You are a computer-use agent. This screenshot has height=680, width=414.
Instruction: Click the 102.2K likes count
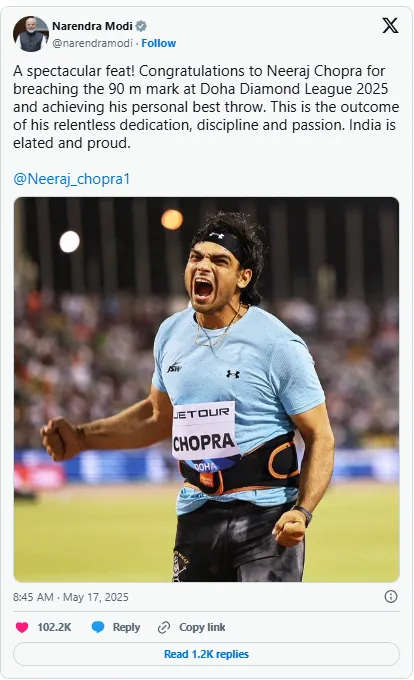tap(54, 627)
